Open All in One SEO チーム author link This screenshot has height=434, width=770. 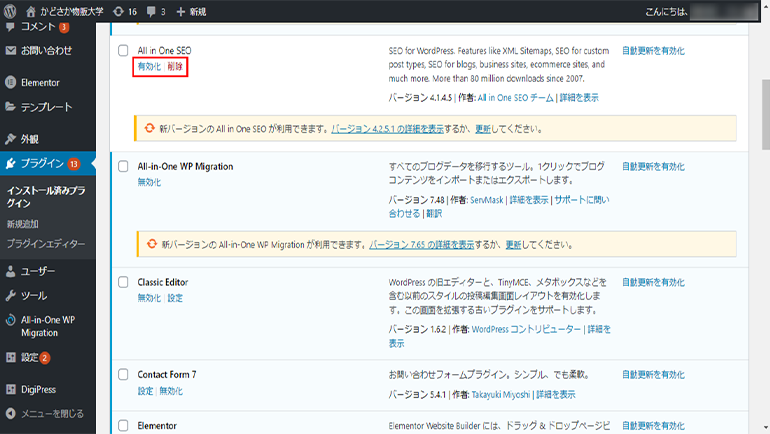pyautogui.click(x=516, y=98)
